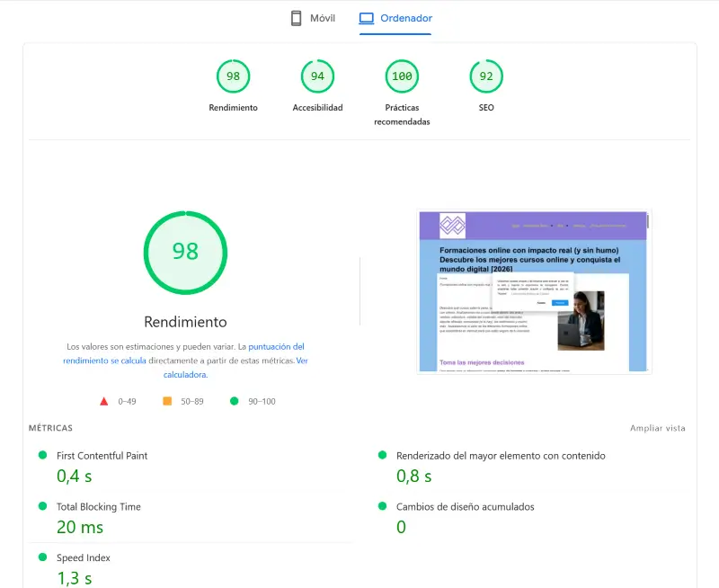Open the Prácticas recomendadas gauge 100
This screenshot has width=719, height=588.
pos(402,76)
